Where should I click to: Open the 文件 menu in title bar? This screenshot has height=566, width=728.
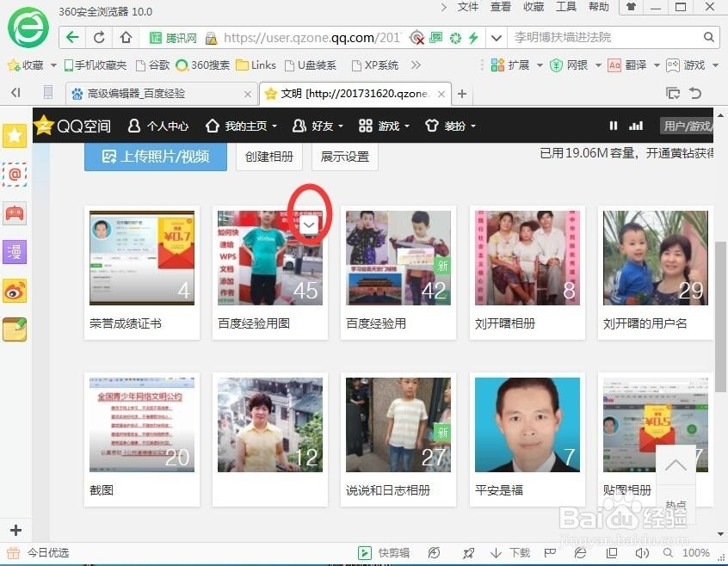(468, 7)
